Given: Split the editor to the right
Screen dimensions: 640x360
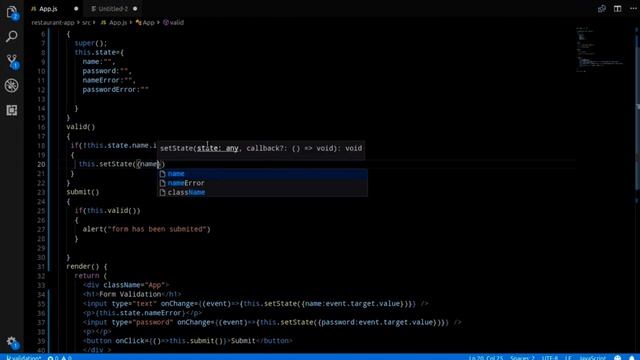Looking at the screenshot, I should click(x=617, y=9).
